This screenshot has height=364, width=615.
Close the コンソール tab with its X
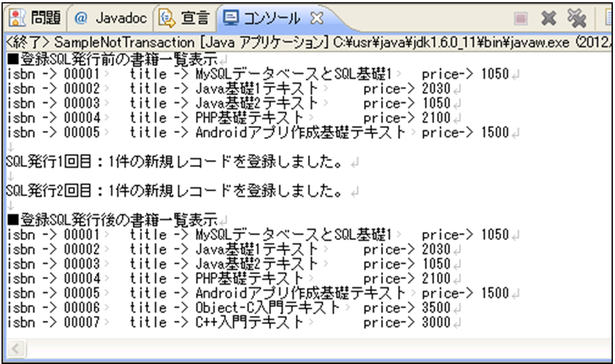(317, 16)
